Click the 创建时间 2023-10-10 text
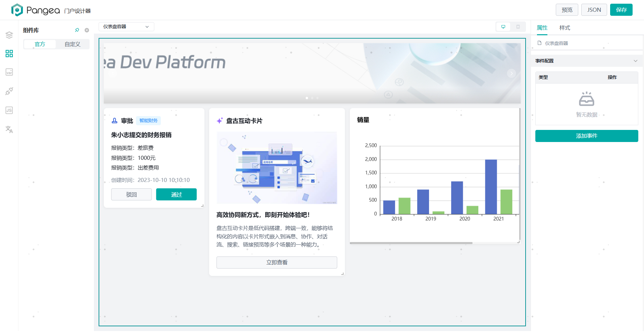 tap(151, 180)
